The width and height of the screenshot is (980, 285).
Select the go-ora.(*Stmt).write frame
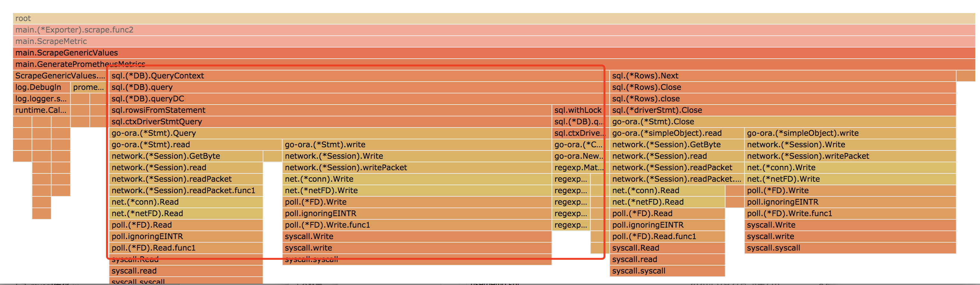click(x=417, y=144)
